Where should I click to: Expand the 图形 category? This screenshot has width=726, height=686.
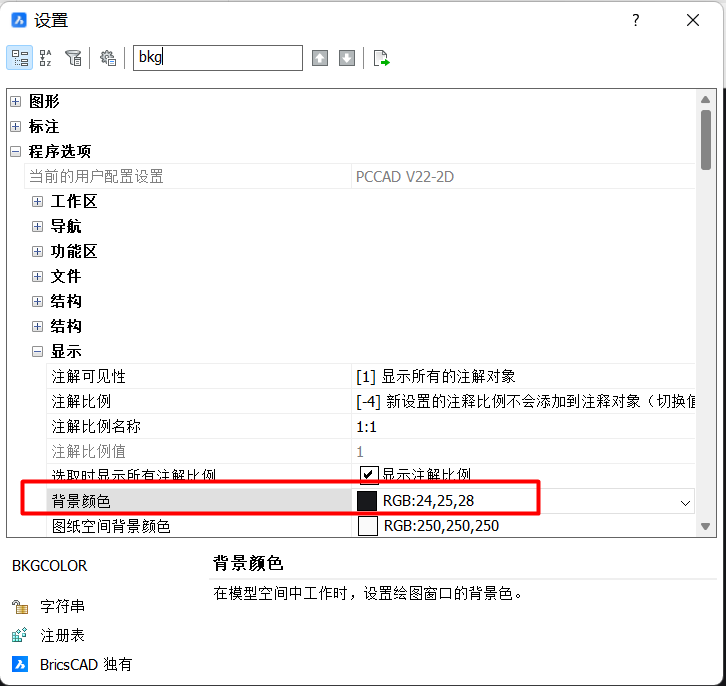point(15,101)
